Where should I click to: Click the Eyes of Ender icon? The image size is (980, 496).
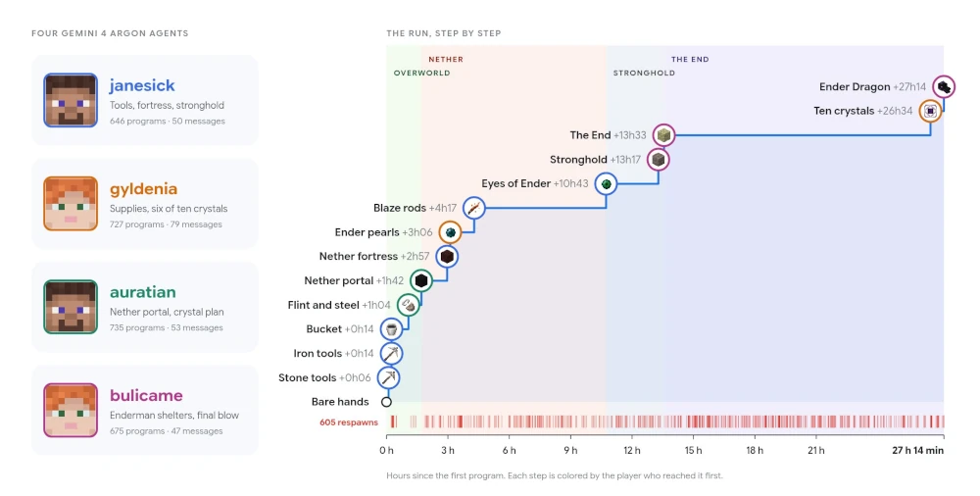606,184
